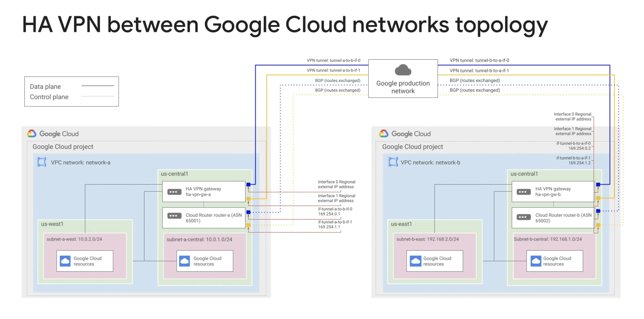644x319 pixels.
Task: Click the cloud resources icon in subnet-b-east
Action: pyautogui.click(x=416, y=261)
